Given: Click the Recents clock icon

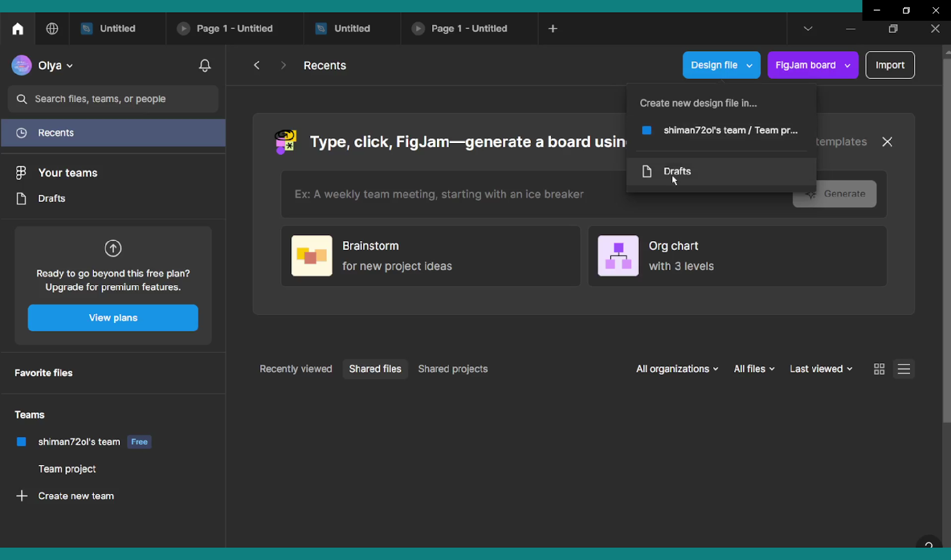Looking at the screenshot, I should click(x=21, y=133).
